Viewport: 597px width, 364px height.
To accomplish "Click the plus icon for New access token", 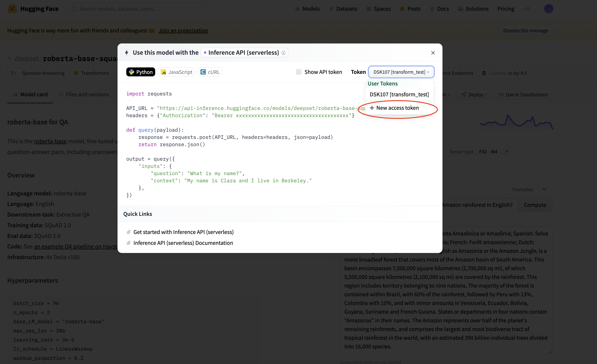I will (372, 108).
